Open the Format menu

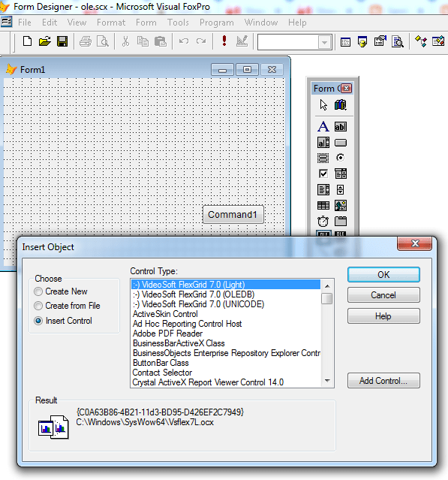pyautogui.click(x=111, y=23)
